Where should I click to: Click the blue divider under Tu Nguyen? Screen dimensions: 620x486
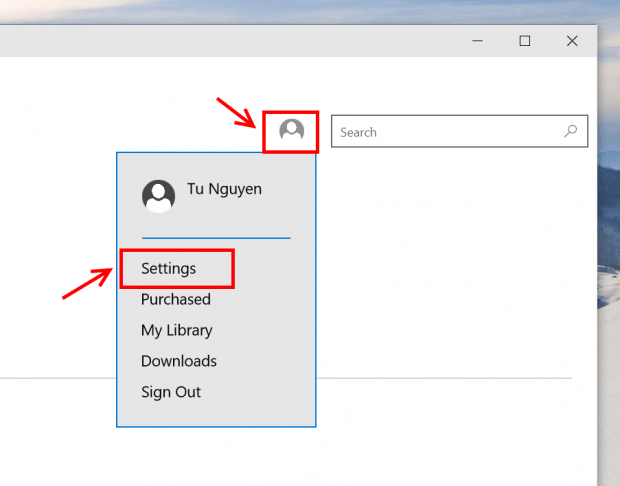point(216,238)
